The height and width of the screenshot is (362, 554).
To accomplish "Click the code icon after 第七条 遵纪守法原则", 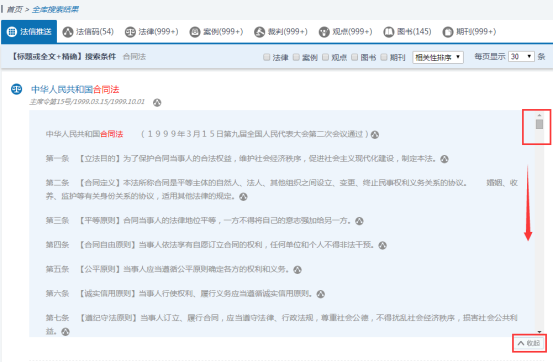I will coord(65,332).
